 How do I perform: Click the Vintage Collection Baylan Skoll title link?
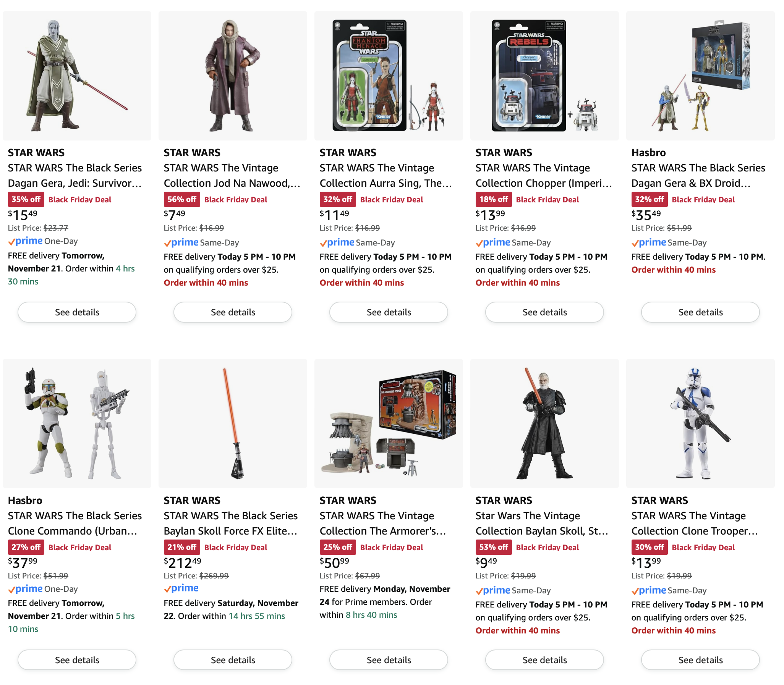(x=542, y=523)
